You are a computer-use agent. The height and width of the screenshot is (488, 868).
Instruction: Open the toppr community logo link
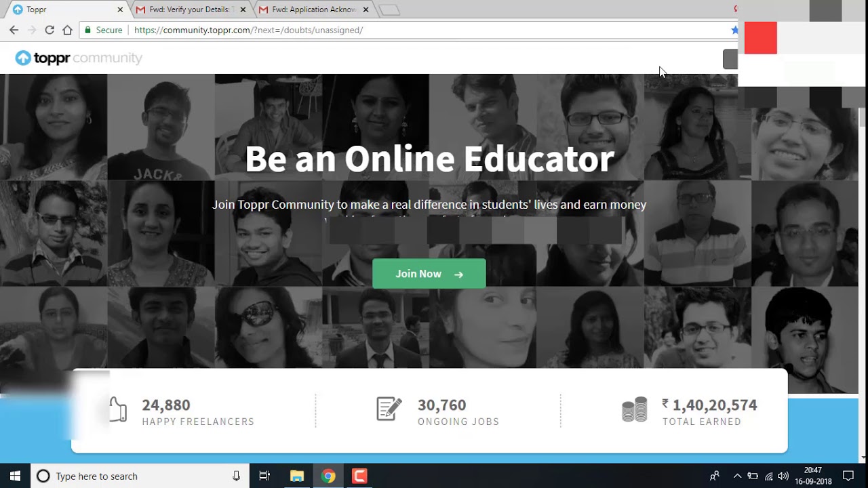(79, 58)
